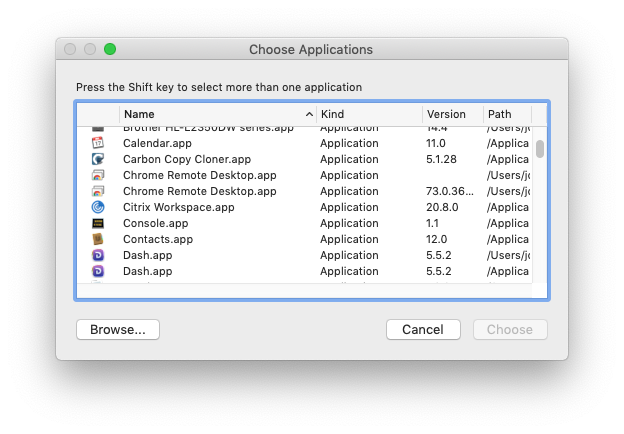The width and height of the screenshot is (624, 434).
Task: Cancel the Choose Applications dialog
Action: (x=423, y=329)
